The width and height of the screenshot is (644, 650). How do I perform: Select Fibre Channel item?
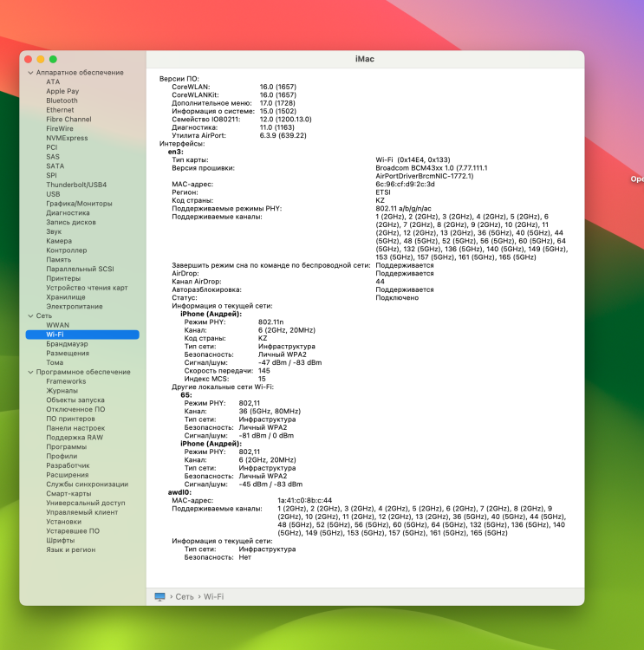click(x=68, y=120)
